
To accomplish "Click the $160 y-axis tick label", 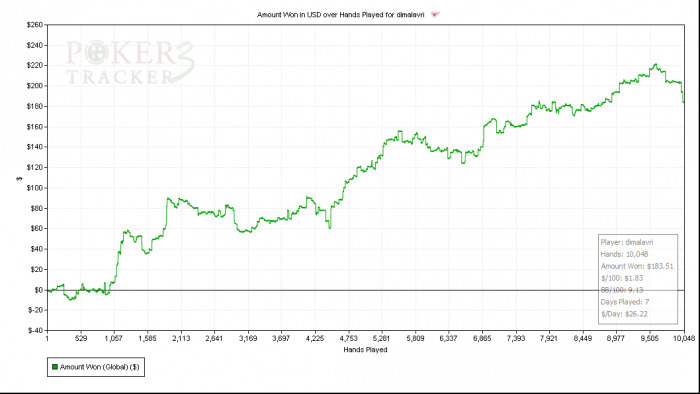I will [35, 127].
